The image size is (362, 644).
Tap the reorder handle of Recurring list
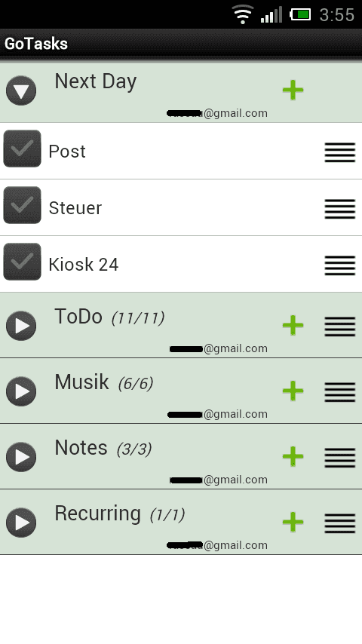point(340,523)
